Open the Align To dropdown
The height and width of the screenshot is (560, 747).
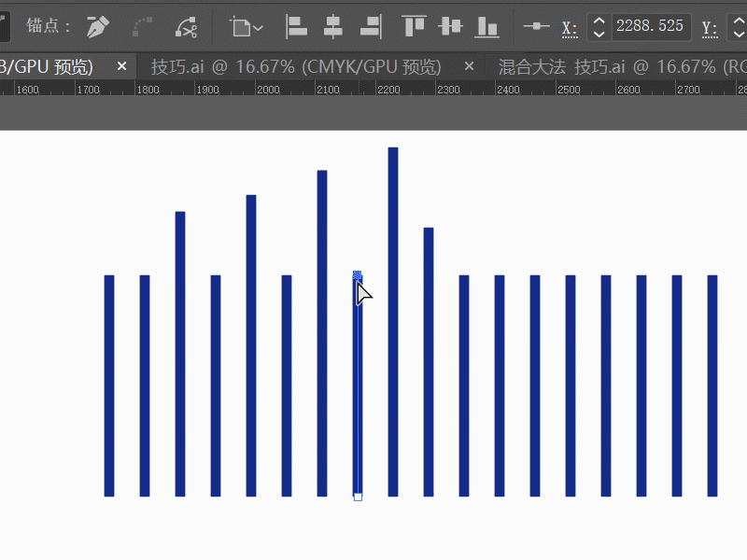[x=246, y=27]
